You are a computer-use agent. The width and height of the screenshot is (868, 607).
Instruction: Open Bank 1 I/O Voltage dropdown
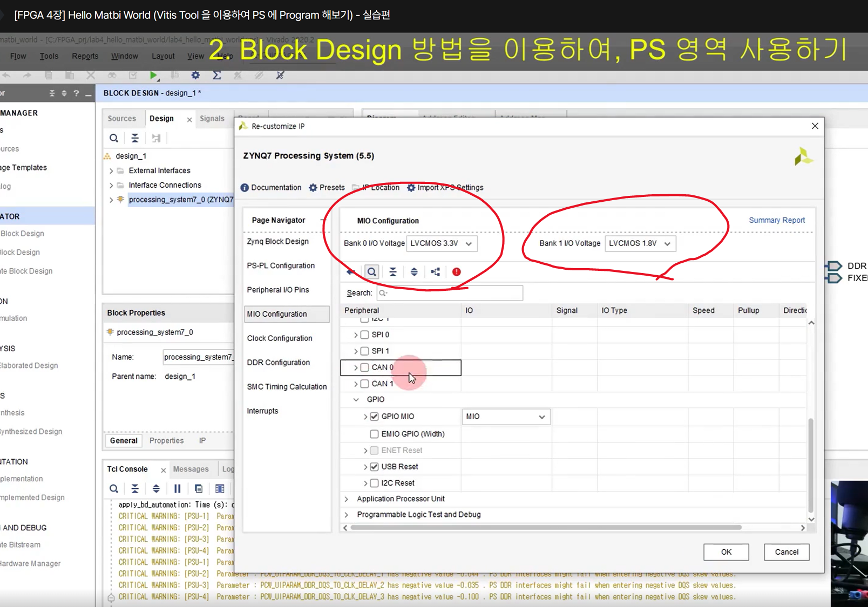pyautogui.click(x=640, y=243)
